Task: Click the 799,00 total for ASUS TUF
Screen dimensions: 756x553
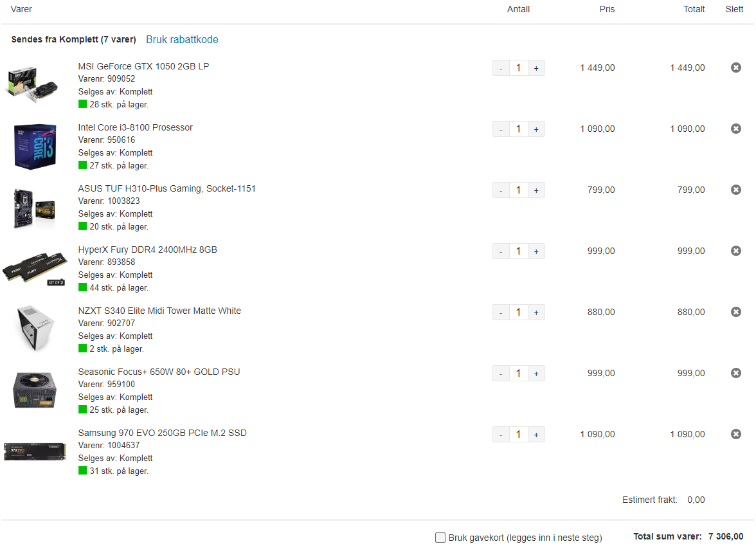Action: (691, 190)
